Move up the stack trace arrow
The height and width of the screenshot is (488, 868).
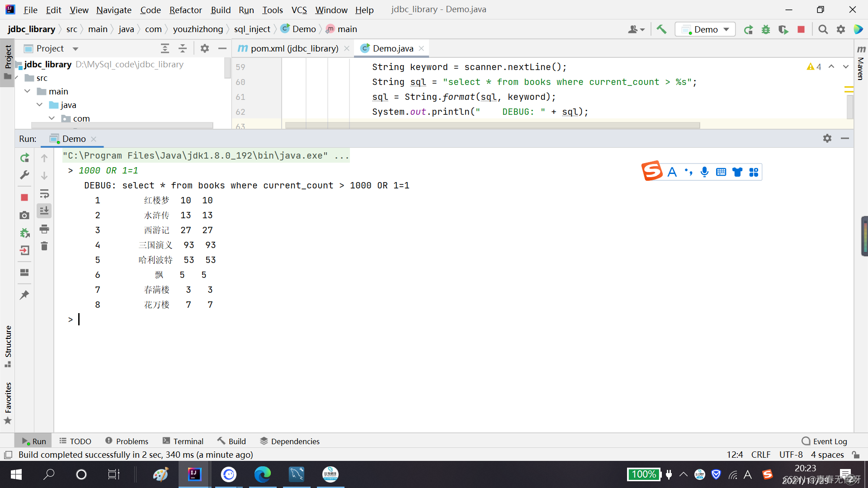point(44,158)
